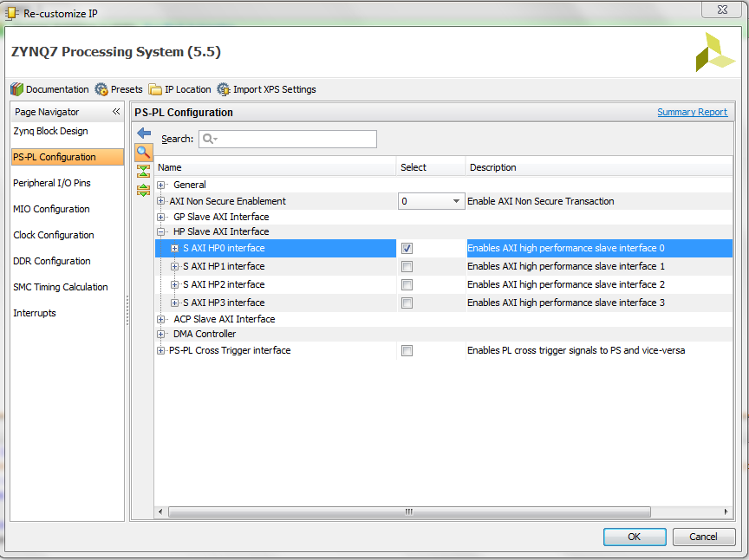Screen dimensions: 749x560
Task: Go to the Interrupts page
Action: pos(35,313)
